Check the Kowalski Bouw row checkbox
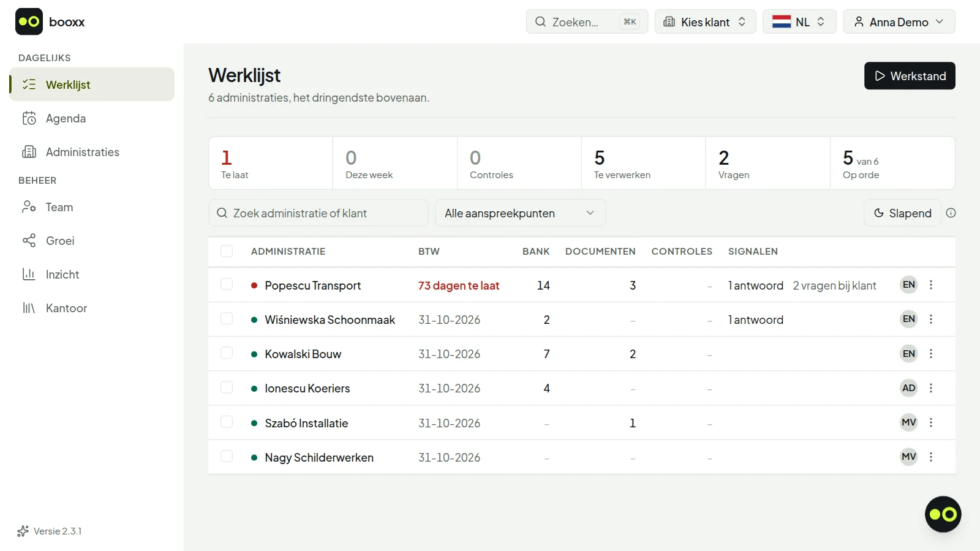The height and width of the screenshot is (551, 980). point(227,353)
